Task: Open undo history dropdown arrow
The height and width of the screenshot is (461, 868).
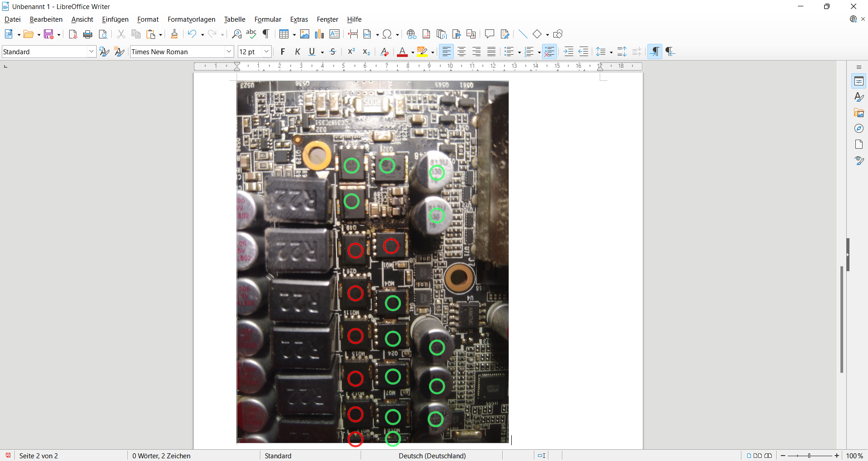Action: pos(203,34)
